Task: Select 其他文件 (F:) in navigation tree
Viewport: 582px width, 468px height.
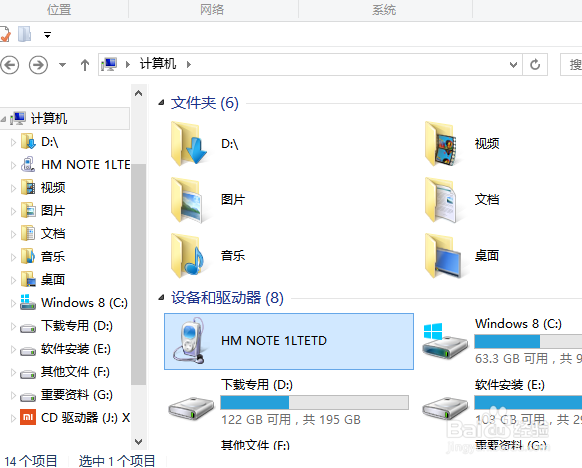Action: click(75, 372)
